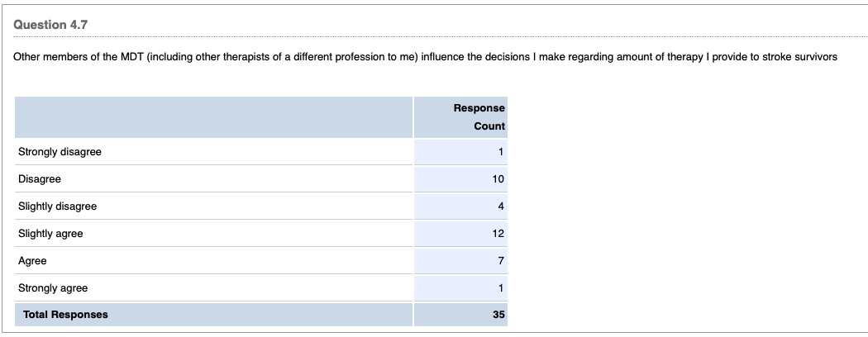The image size is (868, 337).
Task: Select the Slightly agree count value 12
Action: 498,234
